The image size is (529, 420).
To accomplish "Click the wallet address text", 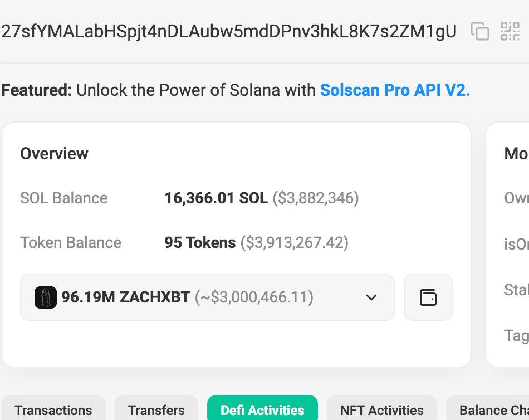I will pyautogui.click(x=229, y=31).
